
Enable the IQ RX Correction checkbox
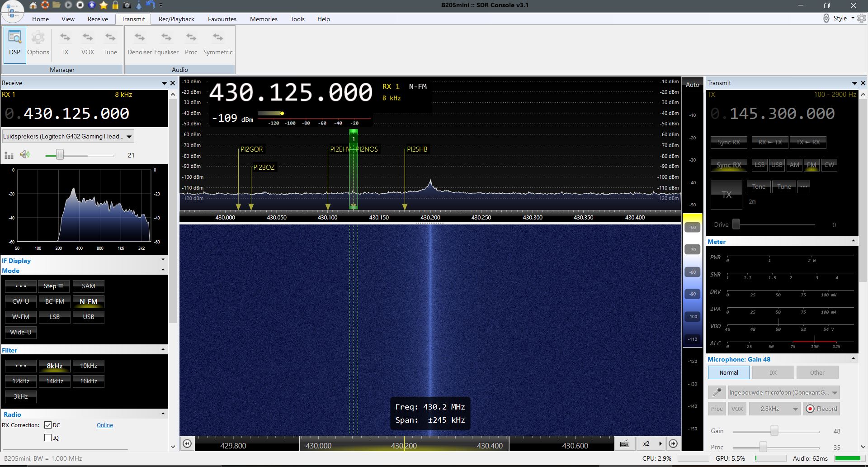48,438
